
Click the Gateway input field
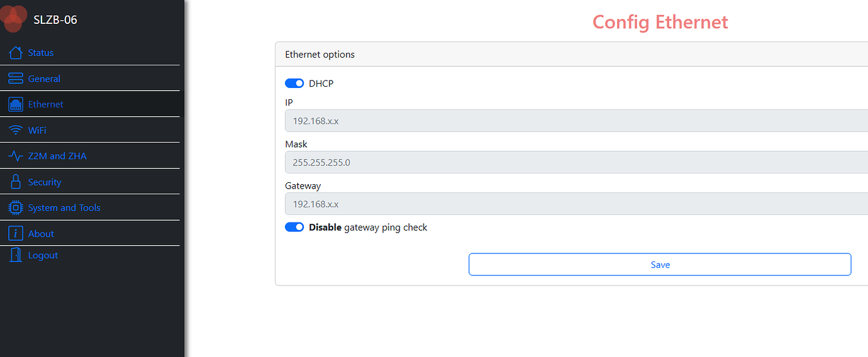576,204
